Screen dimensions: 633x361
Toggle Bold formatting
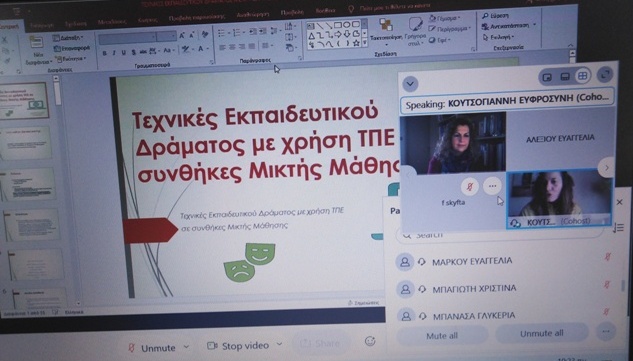point(105,53)
